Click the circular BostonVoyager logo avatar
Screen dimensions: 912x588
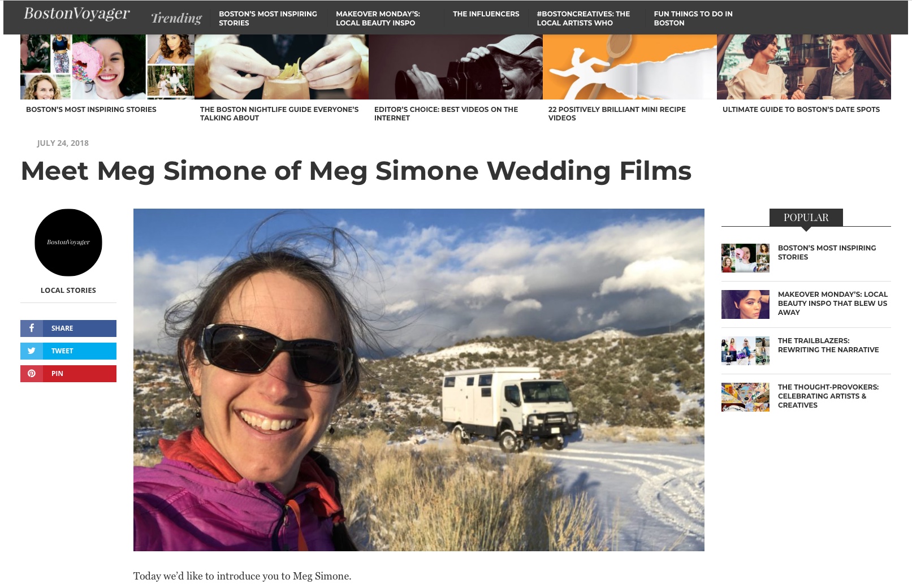point(68,242)
